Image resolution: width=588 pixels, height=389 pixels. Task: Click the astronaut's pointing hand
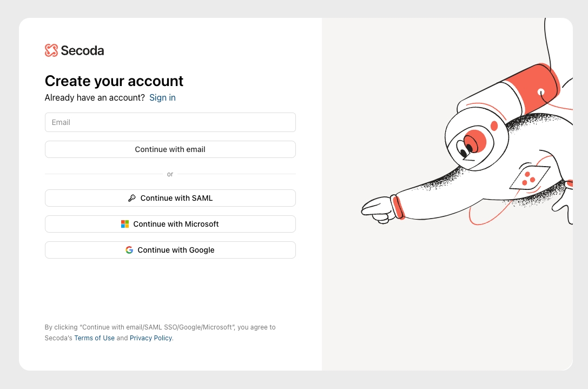(x=378, y=210)
